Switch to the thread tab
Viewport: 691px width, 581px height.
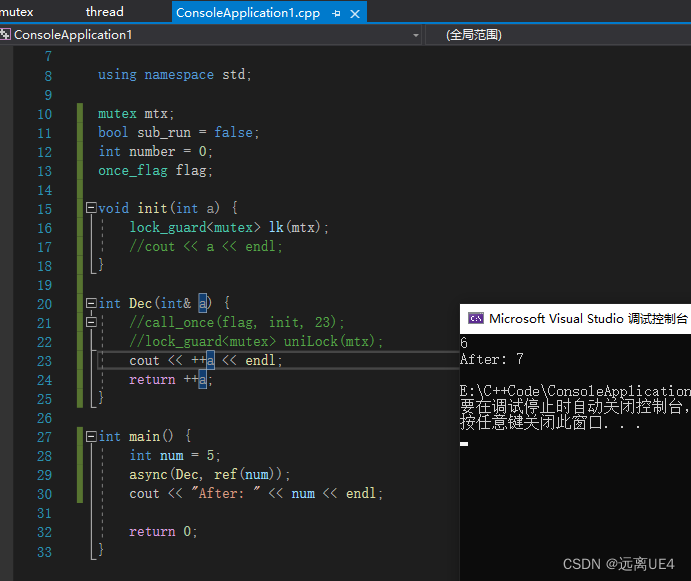click(104, 12)
